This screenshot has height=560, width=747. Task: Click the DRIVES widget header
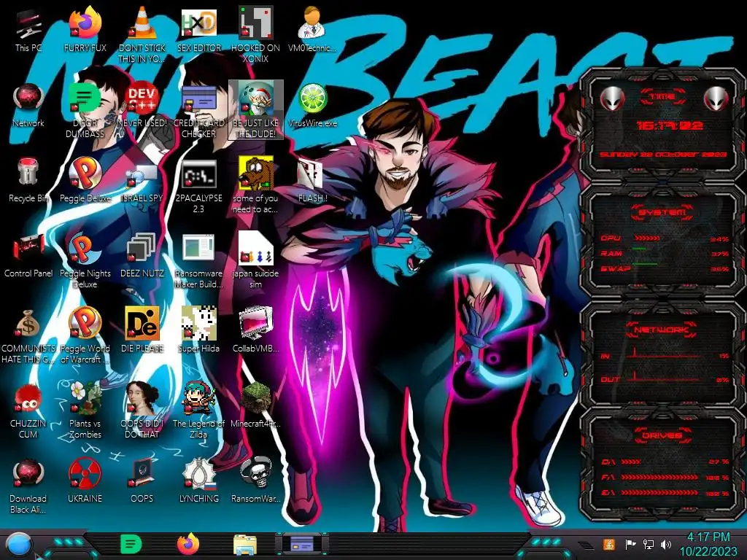[661, 435]
